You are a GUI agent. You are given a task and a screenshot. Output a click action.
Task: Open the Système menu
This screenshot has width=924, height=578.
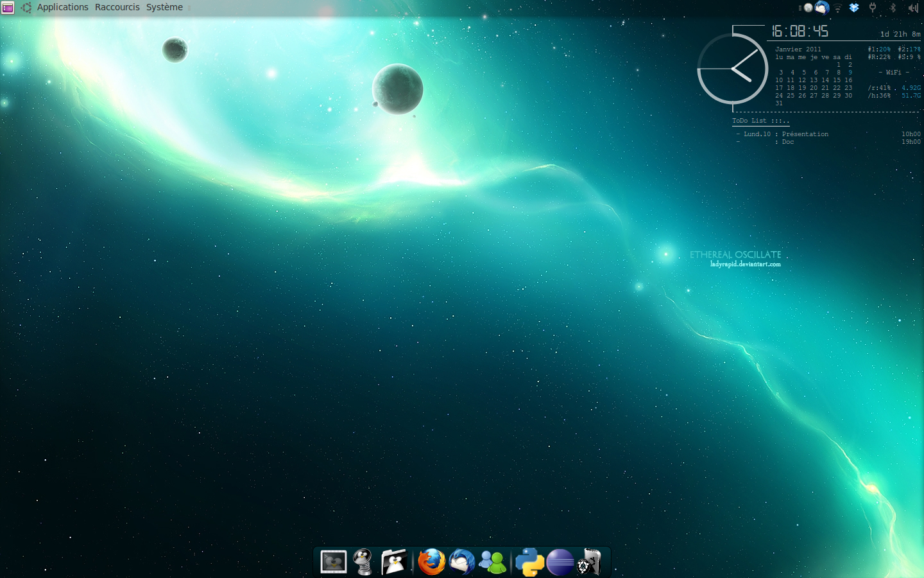[164, 8]
